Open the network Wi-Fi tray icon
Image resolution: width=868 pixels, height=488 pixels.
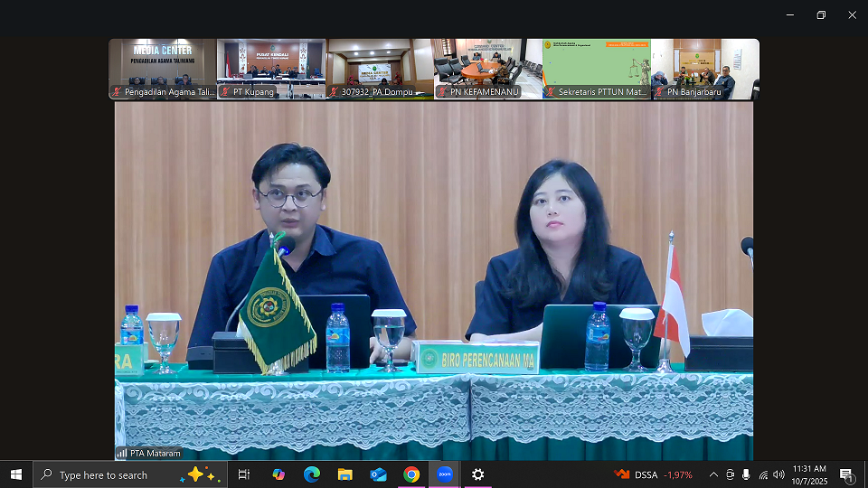[x=762, y=474]
